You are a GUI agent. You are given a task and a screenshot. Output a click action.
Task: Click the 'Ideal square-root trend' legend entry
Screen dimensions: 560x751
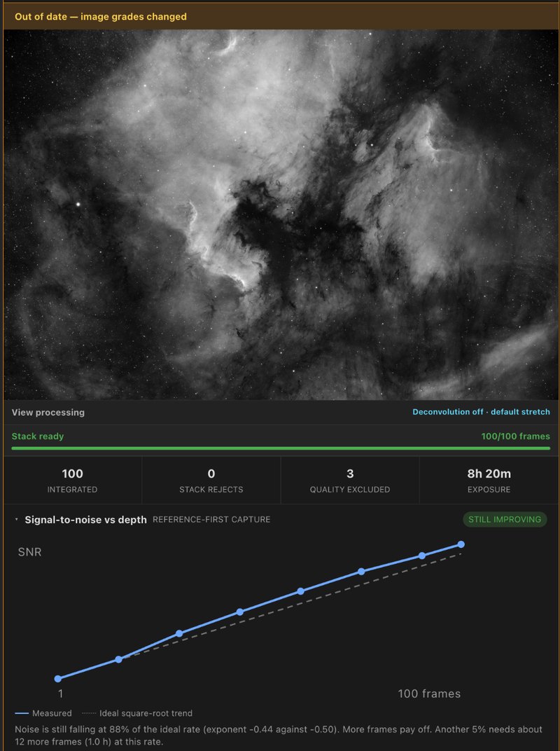click(x=137, y=713)
